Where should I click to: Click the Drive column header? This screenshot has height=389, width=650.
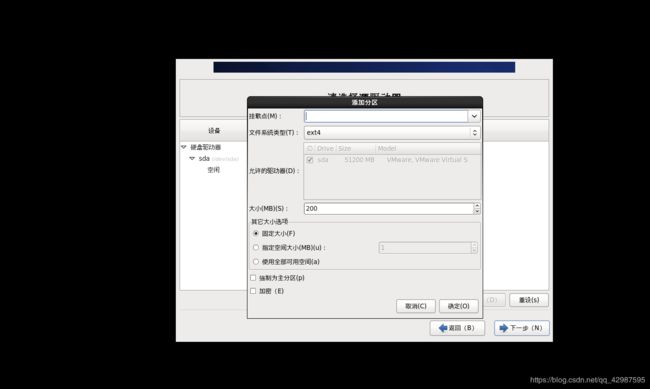[x=325, y=148]
